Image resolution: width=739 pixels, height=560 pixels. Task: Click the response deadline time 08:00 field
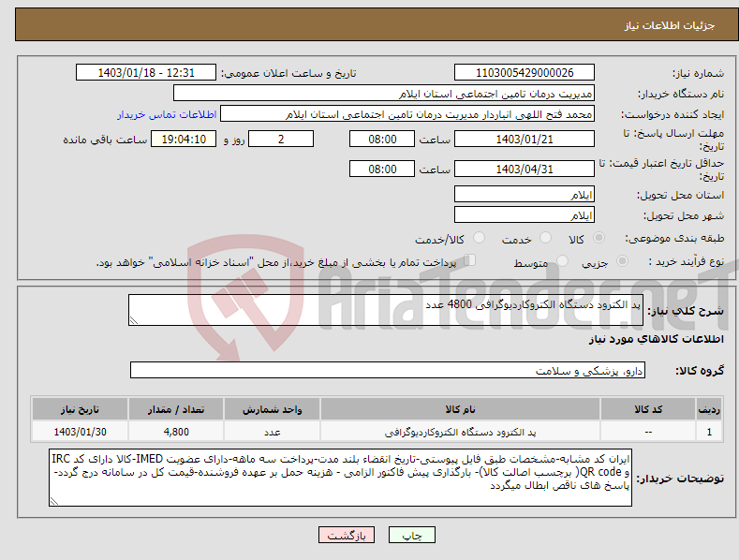pyautogui.click(x=382, y=139)
